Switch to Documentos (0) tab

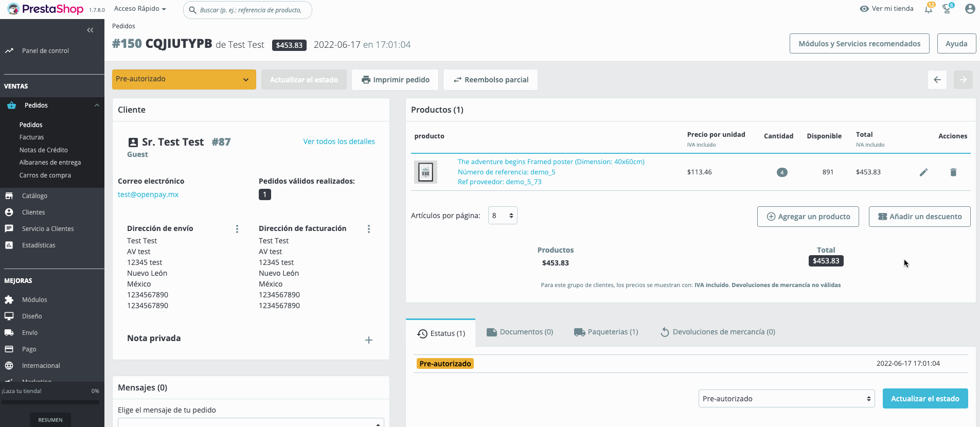[520, 332]
